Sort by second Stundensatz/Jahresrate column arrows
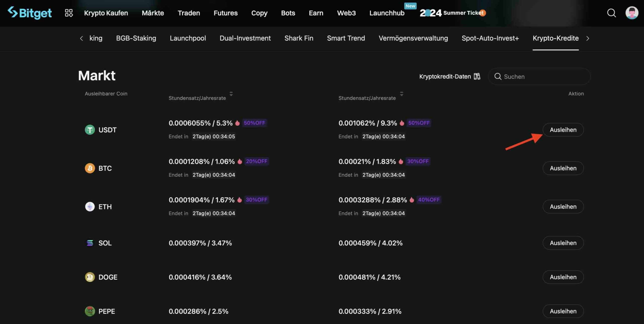 click(x=401, y=94)
